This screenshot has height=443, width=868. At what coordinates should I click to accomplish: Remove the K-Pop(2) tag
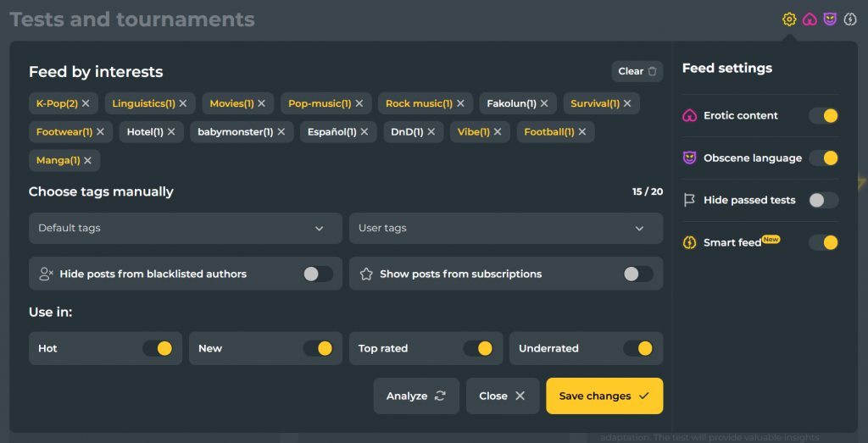coord(86,103)
